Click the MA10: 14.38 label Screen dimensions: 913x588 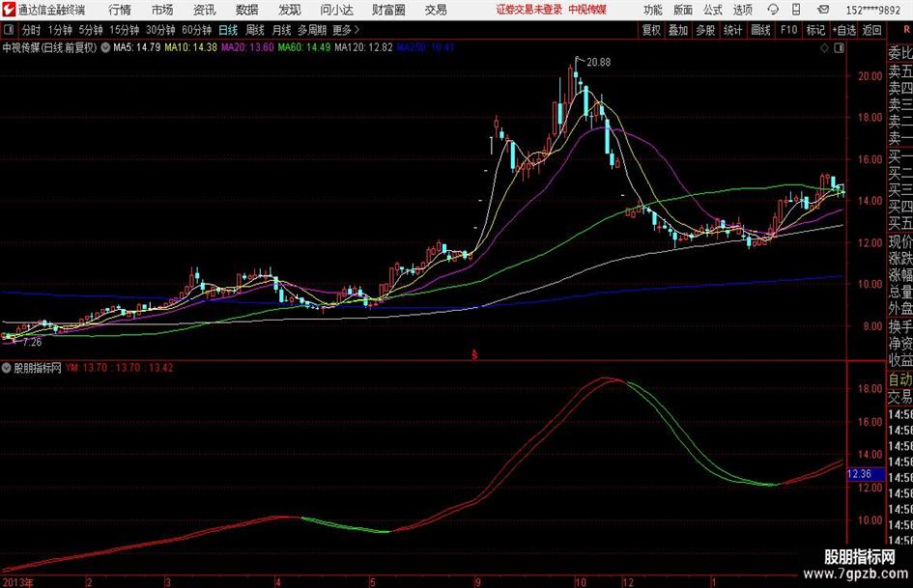[191, 47]
